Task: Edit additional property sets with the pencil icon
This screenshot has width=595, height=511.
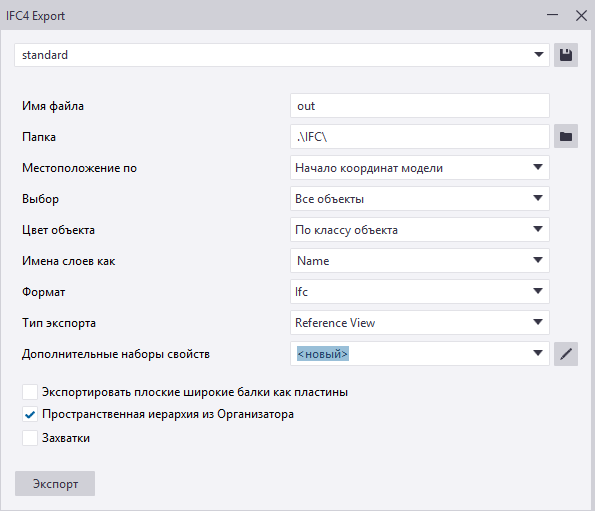Action: coord(566,354)
